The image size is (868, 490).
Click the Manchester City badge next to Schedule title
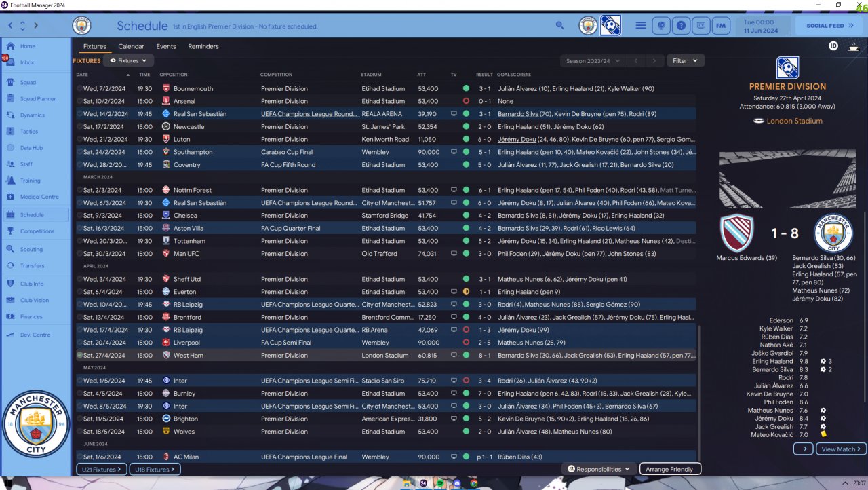[x=81, y=26]
